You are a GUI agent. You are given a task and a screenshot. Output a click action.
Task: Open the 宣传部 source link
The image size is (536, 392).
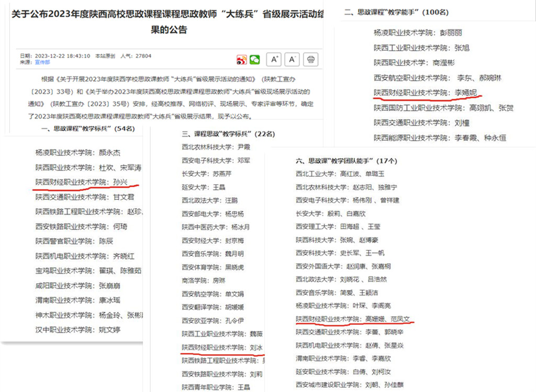(42, 62)
